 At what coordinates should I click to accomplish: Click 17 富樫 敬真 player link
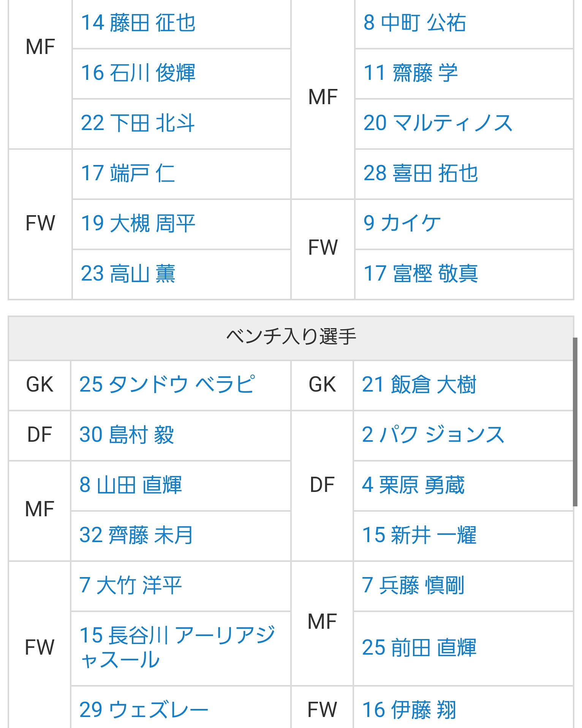point(421,274)
